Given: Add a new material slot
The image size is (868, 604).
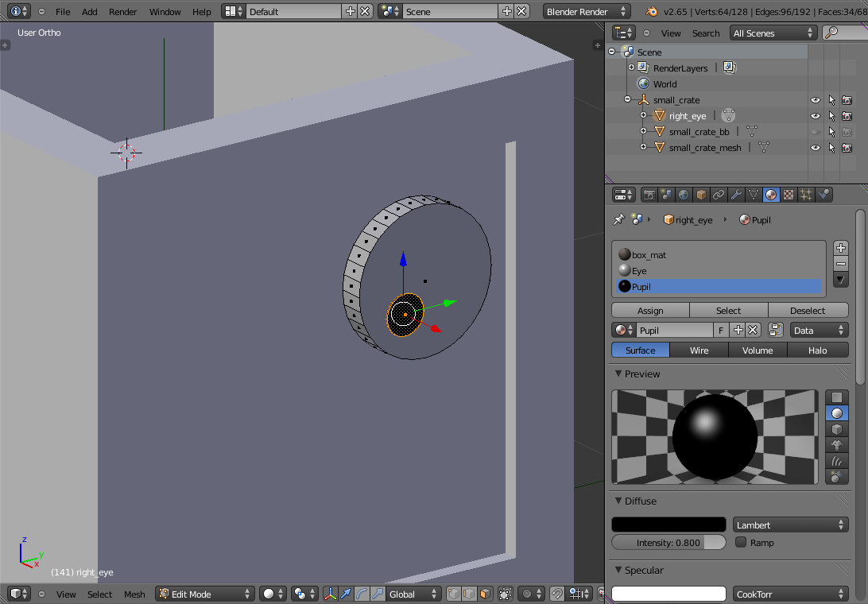Looking at the screenshot, I should point(840,248).
